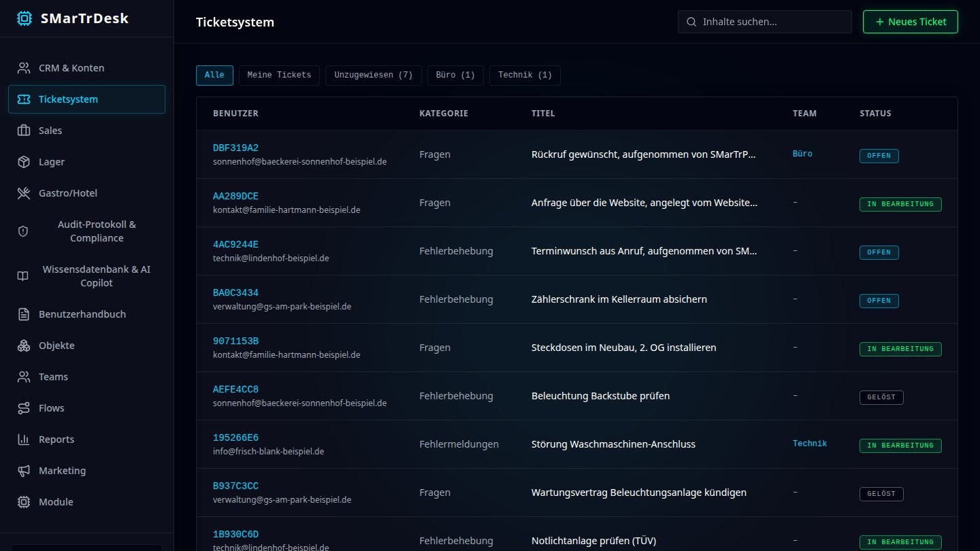Click the Marketing megaphone icon
This screenshot has width=980, height=551.
tap(24, 471)
